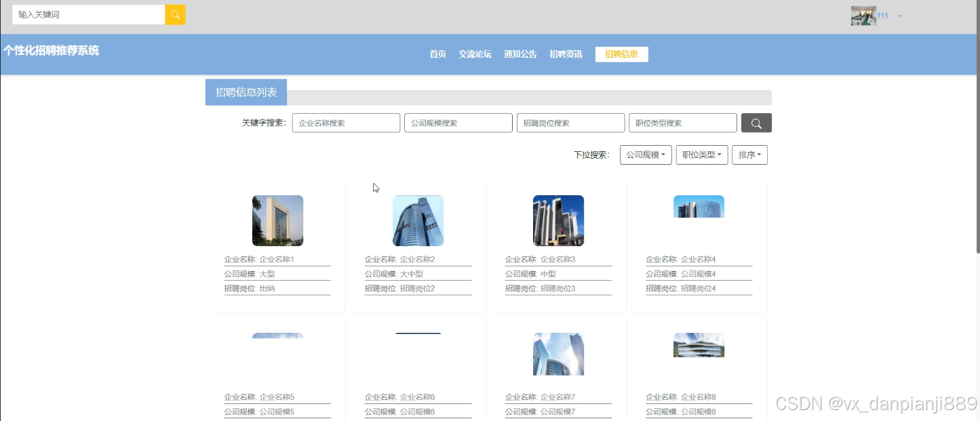The height and width of the screenshot is (421, 980).
Task: Focus the 职位类型搜索 input
Action: 683,123
